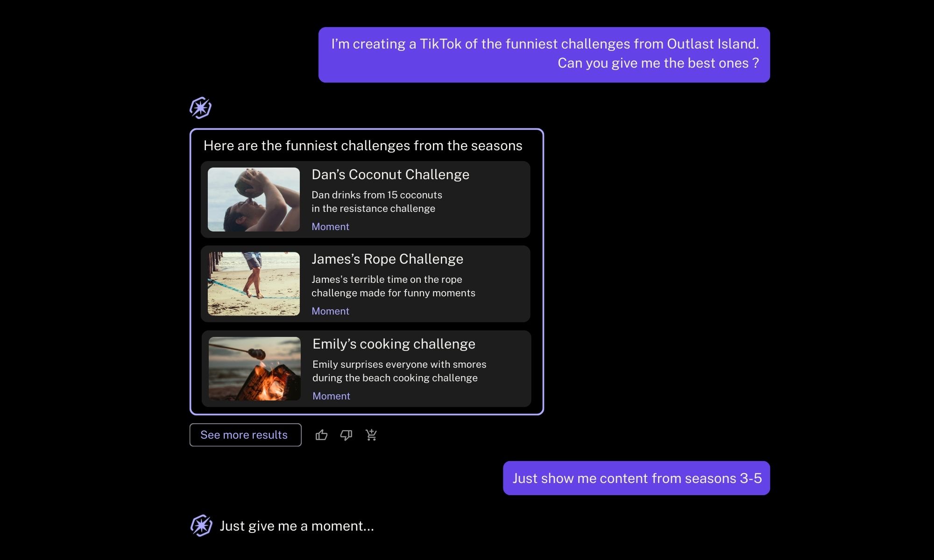
Task: Open Dan's coconut drinking thumbnail
Action: 254,199
